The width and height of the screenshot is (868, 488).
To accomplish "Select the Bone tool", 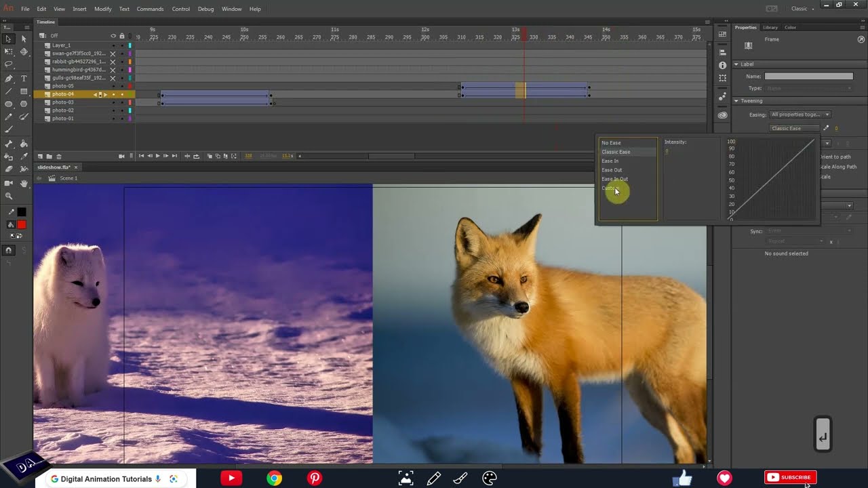I will (x=9, y=144).
